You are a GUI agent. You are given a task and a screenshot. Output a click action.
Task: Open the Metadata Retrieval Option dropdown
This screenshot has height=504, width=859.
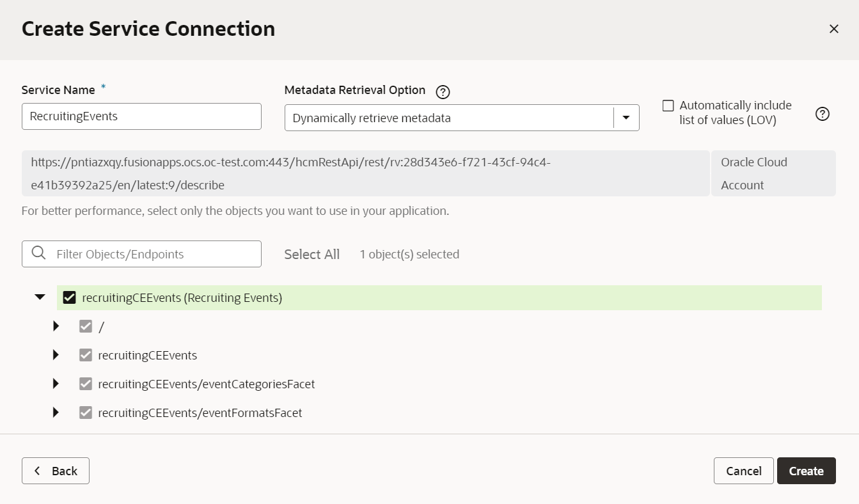pyautogui.click(x=626, y=117)
